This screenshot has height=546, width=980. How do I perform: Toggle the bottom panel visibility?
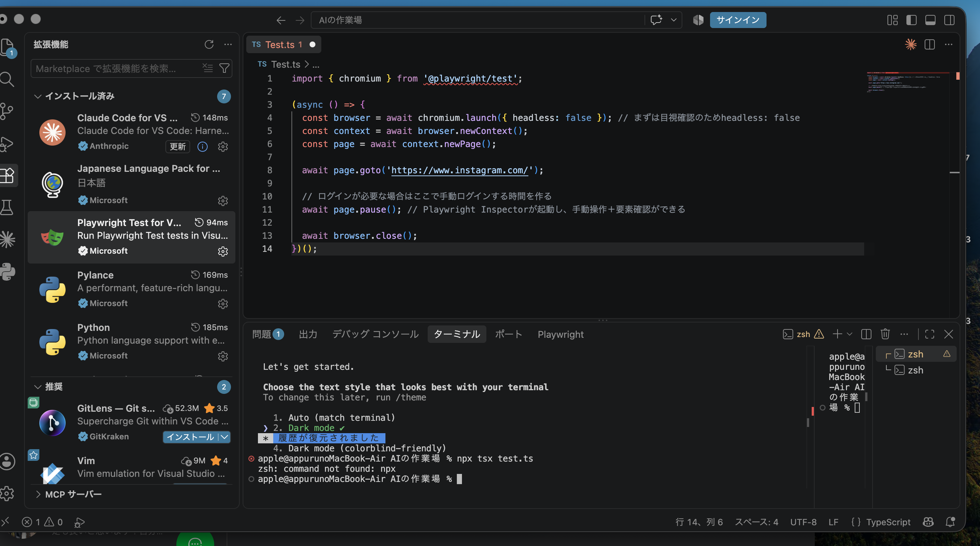[x=930, y=20]
